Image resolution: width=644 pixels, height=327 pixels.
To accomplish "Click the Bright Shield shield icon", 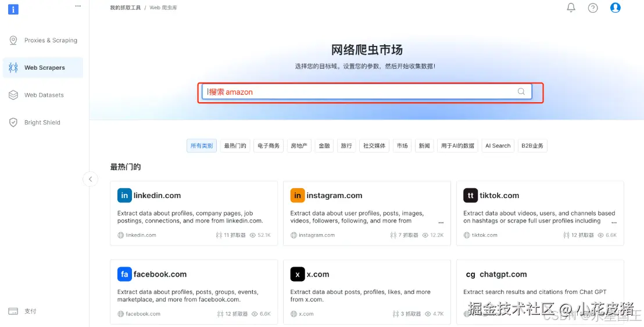I will (x=13, y=123).
